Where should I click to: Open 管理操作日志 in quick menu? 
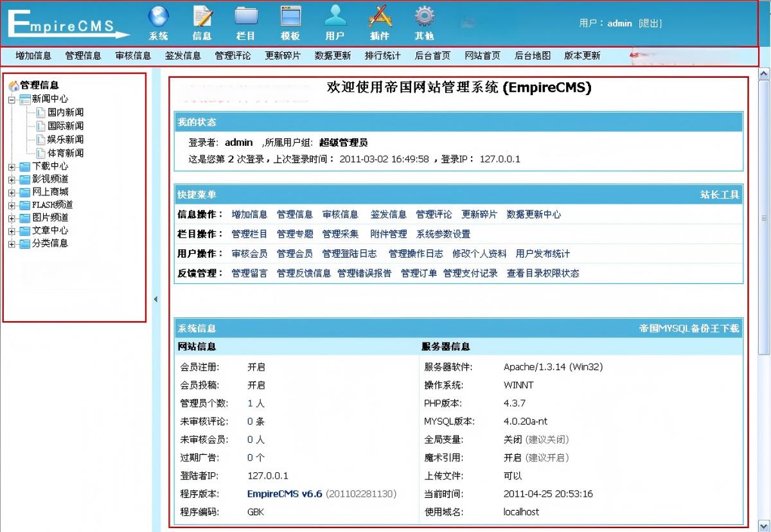[x=416, y=254]
